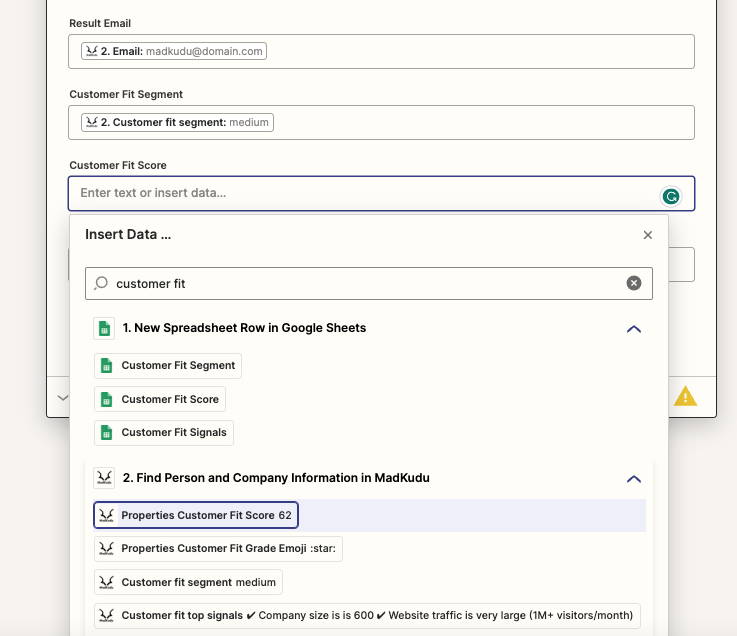Collapse the New Spreadsheet Row in Google Sheets section
The width and height of the screenshot is (737, 636).
click(634, 329)
